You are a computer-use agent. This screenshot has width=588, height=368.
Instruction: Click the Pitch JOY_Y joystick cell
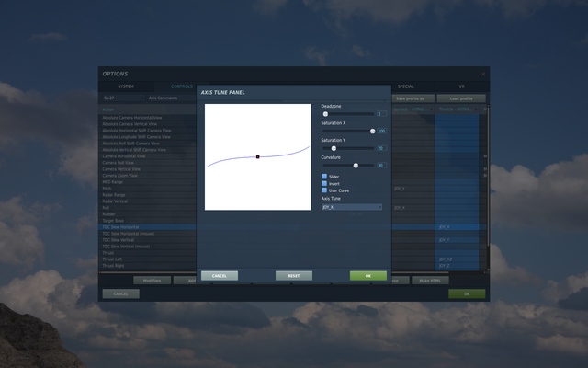pos(413,188)
